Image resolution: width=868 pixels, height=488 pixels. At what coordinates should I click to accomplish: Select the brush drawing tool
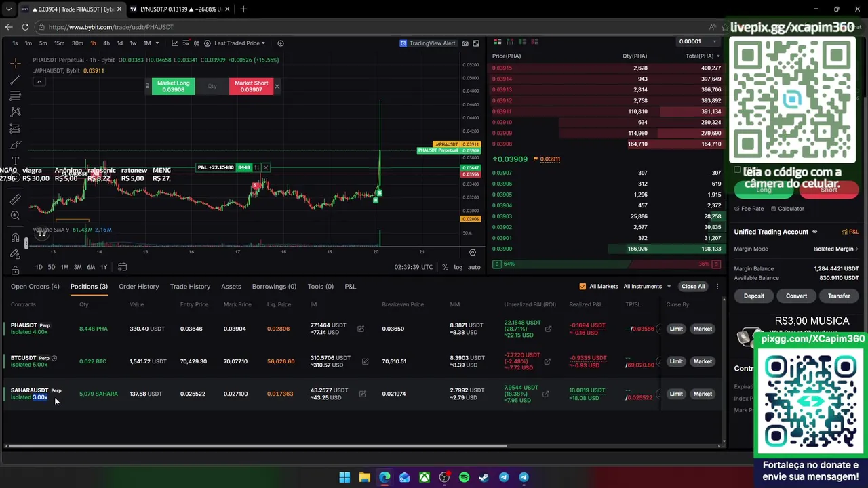15,144
